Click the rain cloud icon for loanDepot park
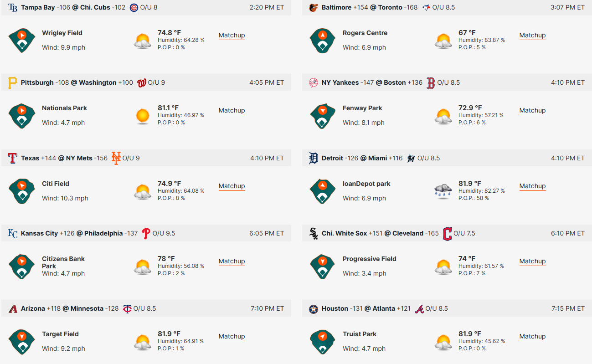This screenshot has height=364, width=592. tap(443, 191)
